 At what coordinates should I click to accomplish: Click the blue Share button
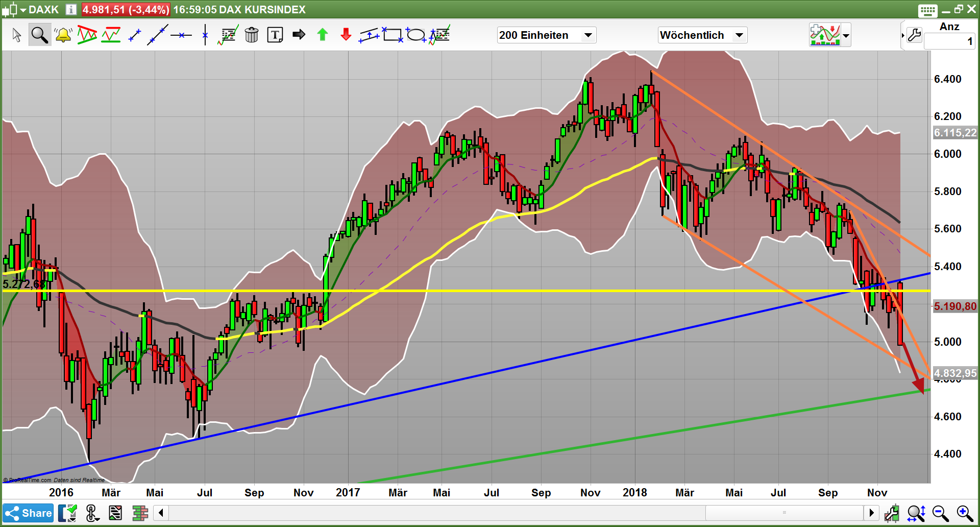(28, 513)
